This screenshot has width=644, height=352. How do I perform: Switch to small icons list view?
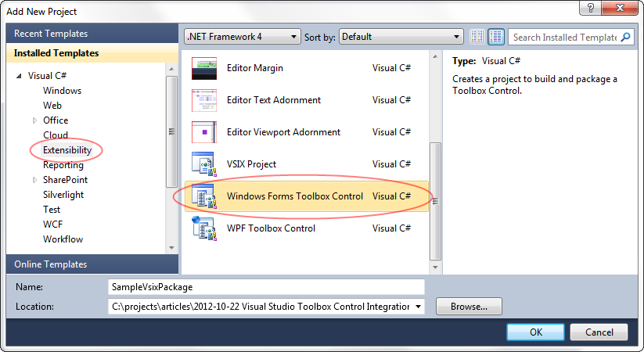(478, 37)
